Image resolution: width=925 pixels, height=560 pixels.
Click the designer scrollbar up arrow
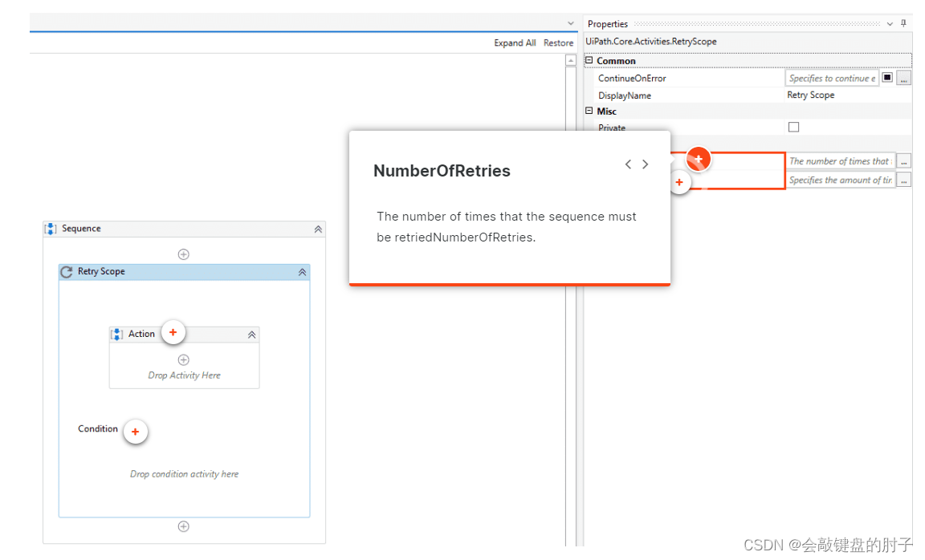pos(570,60)
